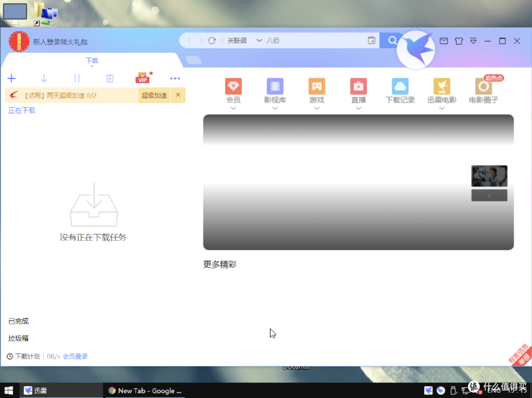This screenshot has height=398, width=532.
Task: Click the Xunlei tray icon
Action: 428,391
